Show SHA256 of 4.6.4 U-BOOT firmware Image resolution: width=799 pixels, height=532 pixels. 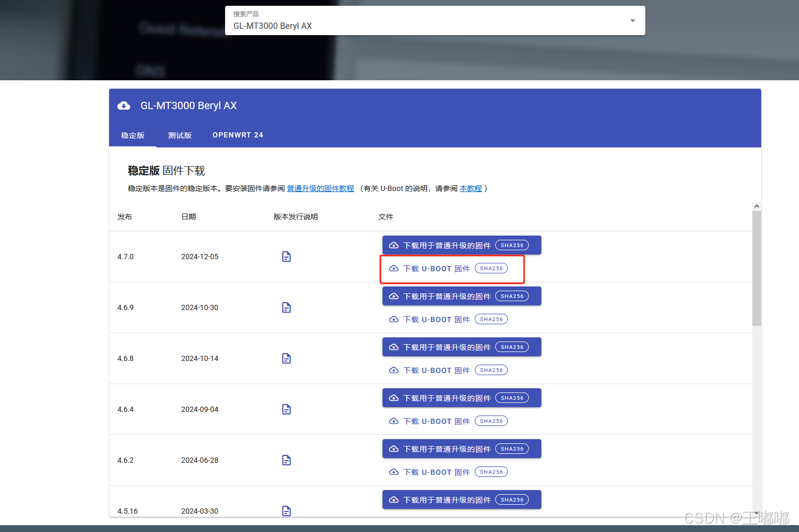point(492,421)
